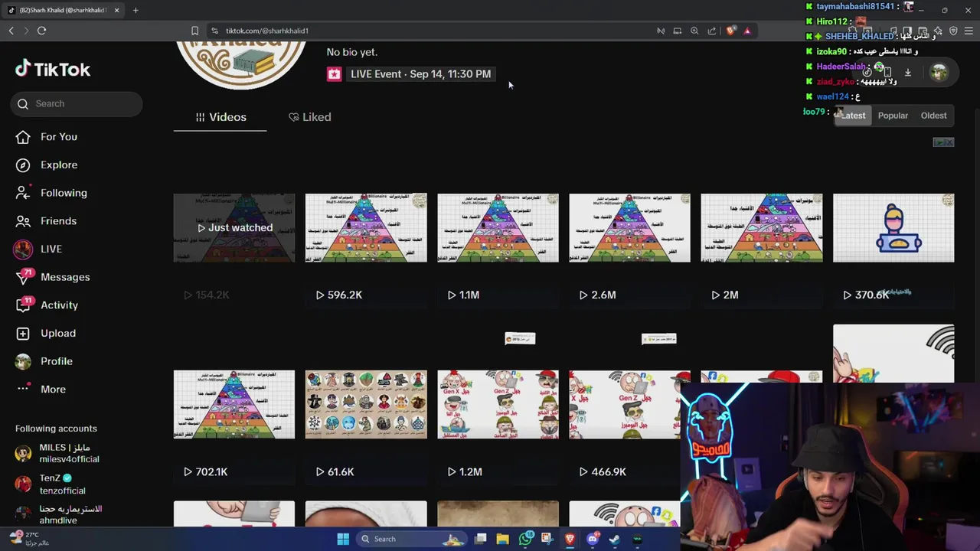Focus the TikTok sidebar search field

77,103
